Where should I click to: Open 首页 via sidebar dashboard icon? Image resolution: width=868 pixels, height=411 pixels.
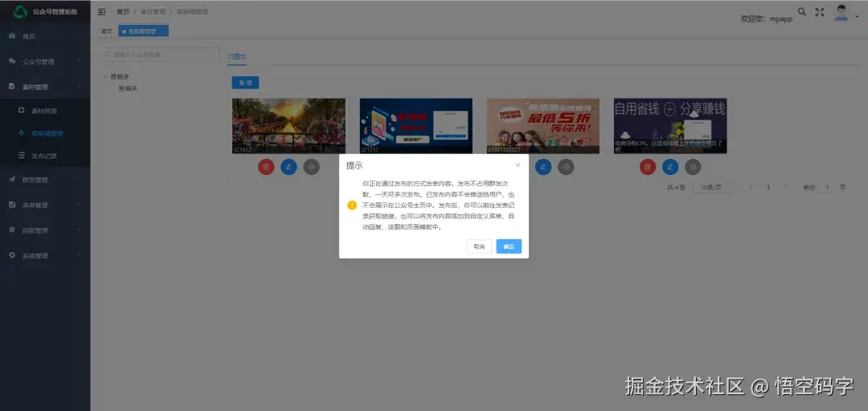coord(12,36)
